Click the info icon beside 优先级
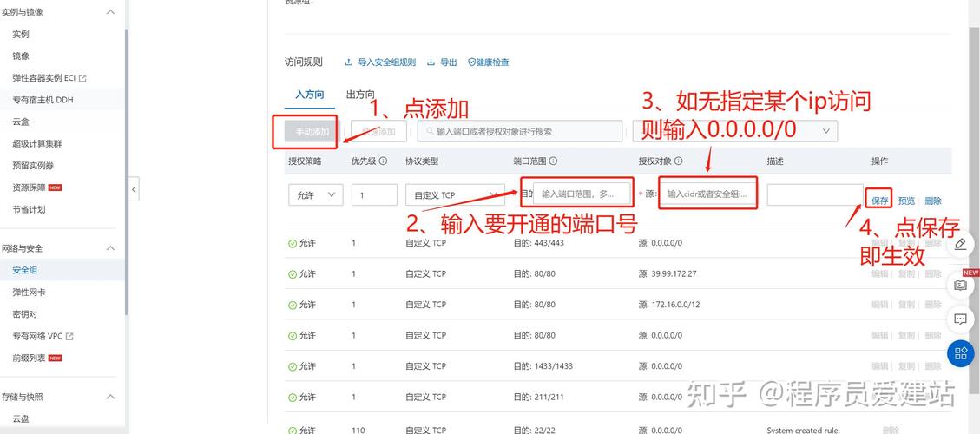The height and width of the screenshot is (434, 980). [383, 161]
